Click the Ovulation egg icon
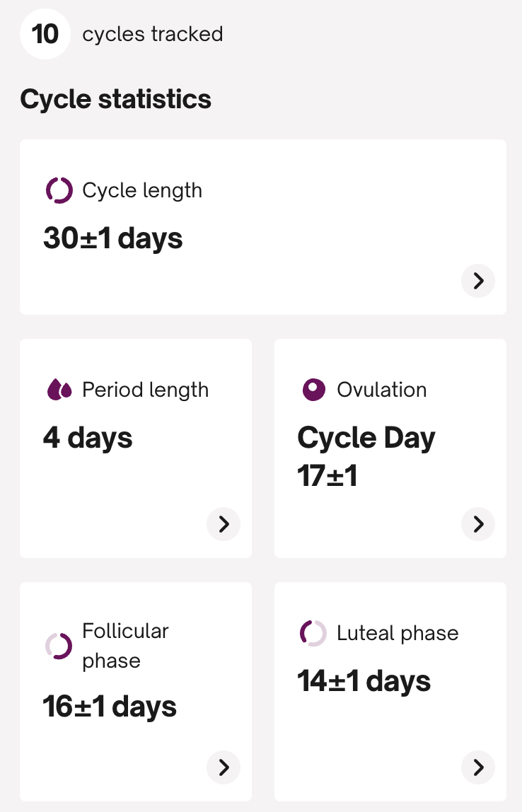This screenshot has width=522, height=812. [314, 390]
